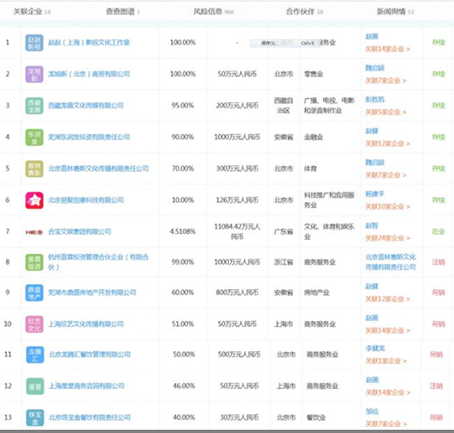The height and width of the screenshot is (433, 454).
Task: Expand 关联10家企业 link in row 6
Action: coord(387,206)
